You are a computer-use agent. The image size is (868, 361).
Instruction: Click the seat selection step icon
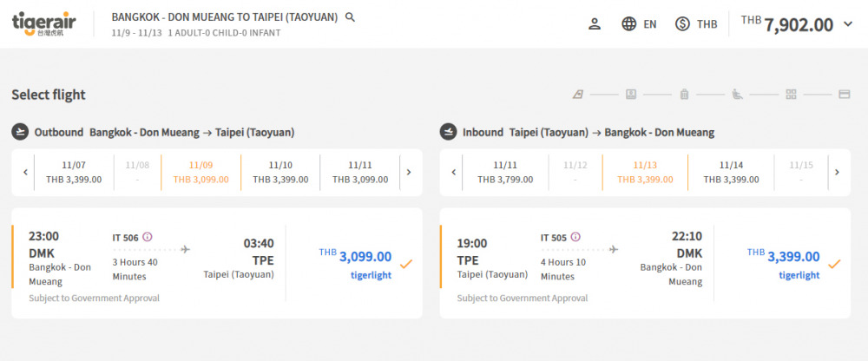[737, 95]
